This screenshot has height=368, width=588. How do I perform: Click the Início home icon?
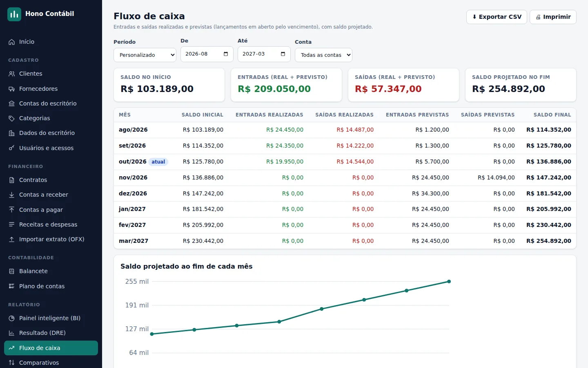pos(11,42)
